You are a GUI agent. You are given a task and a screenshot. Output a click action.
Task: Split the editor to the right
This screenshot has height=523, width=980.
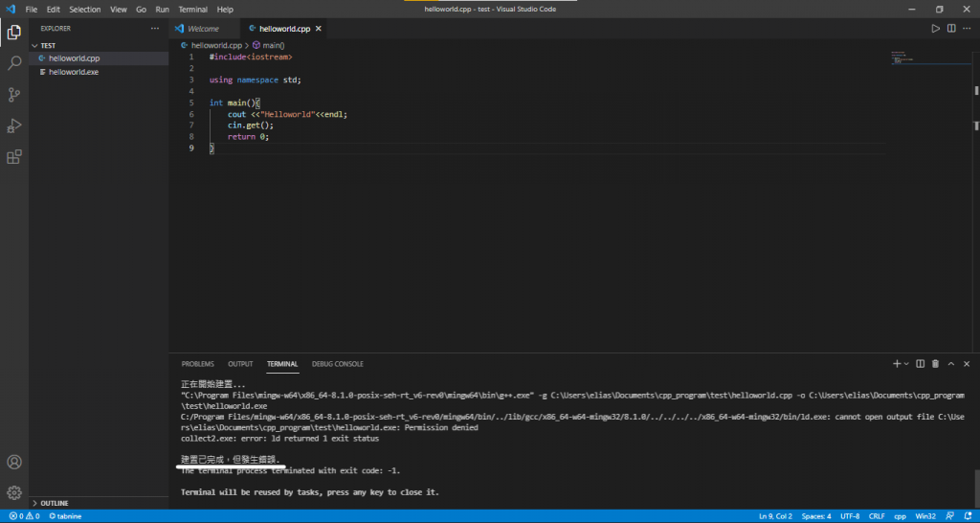click(951, 29)
